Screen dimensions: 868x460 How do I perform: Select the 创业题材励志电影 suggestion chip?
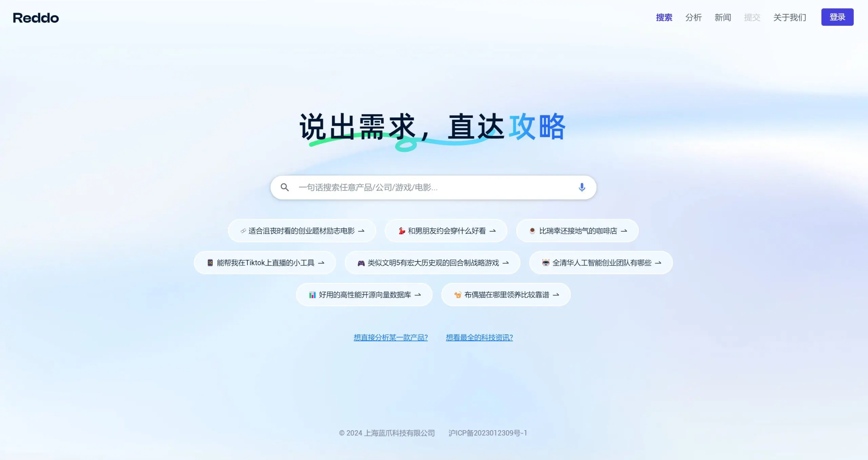[301, 230]
